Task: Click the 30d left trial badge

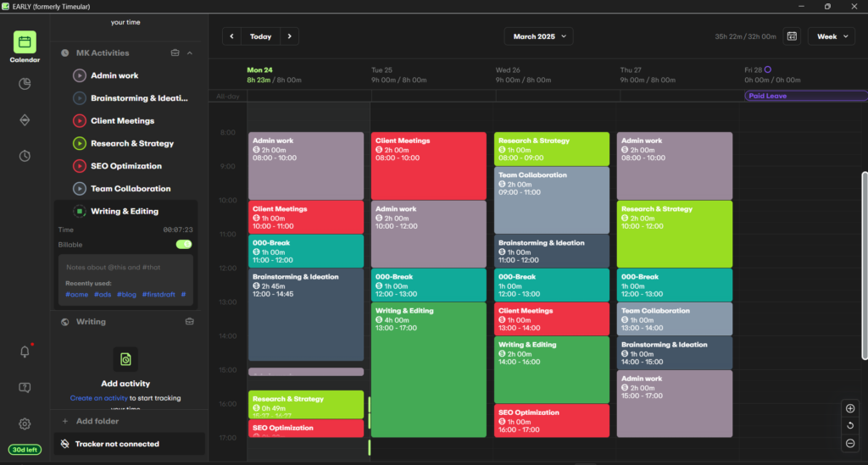Action: click(x=25, y=450)
